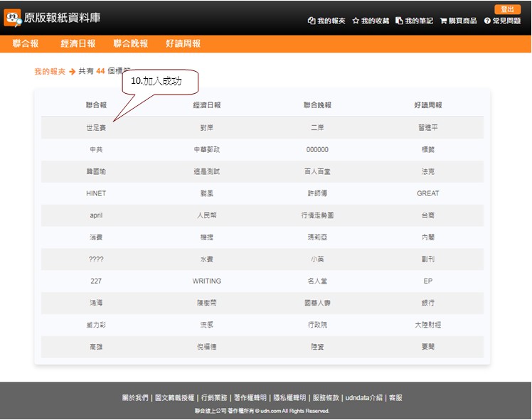
Task: Click the 小英 tag
Action: point(317,259)
